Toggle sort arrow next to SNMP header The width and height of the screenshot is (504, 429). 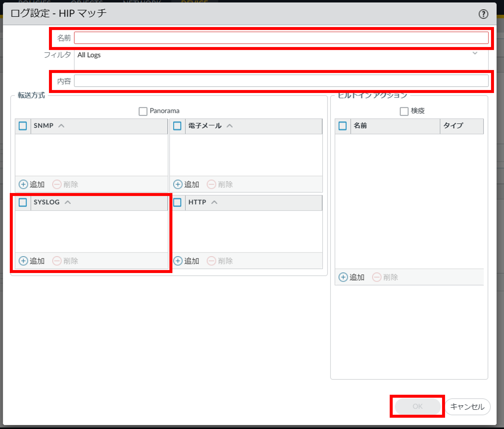coord(61,126)
